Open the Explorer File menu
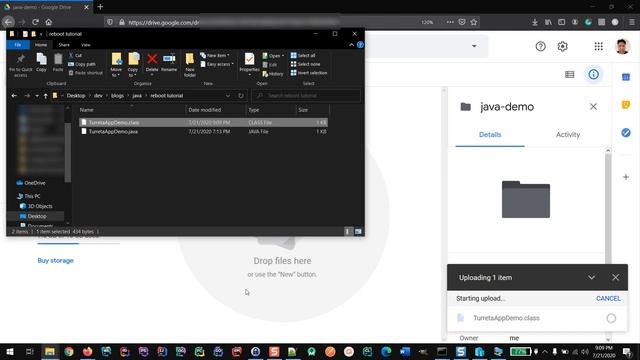 (18, 44)
